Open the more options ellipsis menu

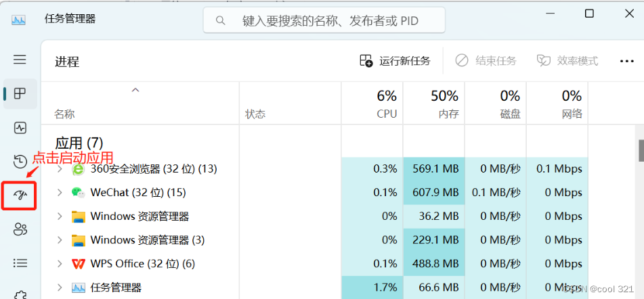point(627,61)
